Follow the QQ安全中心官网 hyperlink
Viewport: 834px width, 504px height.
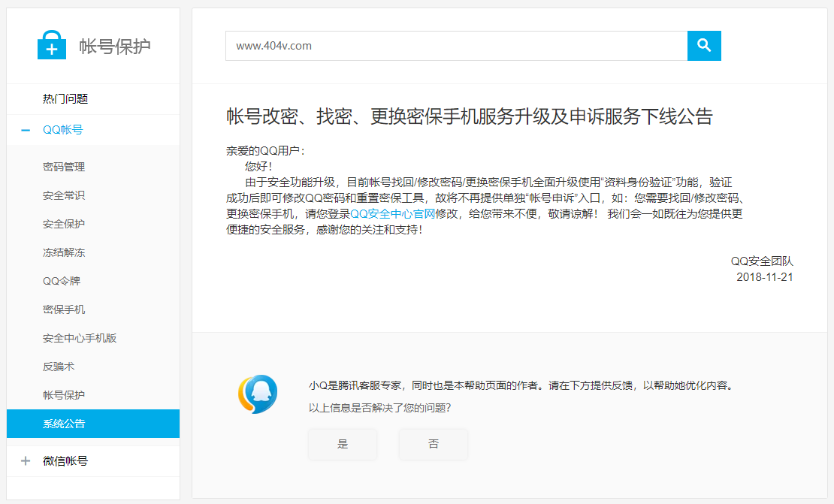392,213
